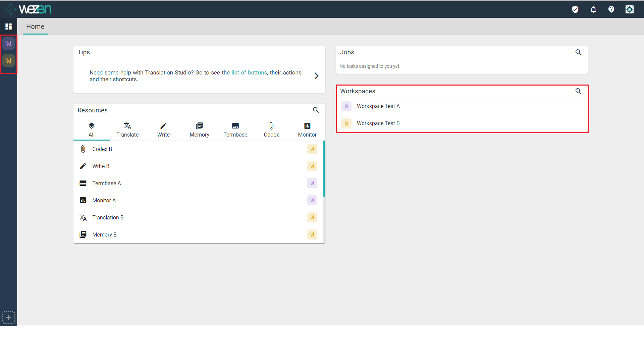
Task: Click the yellow W icon beside Workspace Test B
Action: point(346,123)
